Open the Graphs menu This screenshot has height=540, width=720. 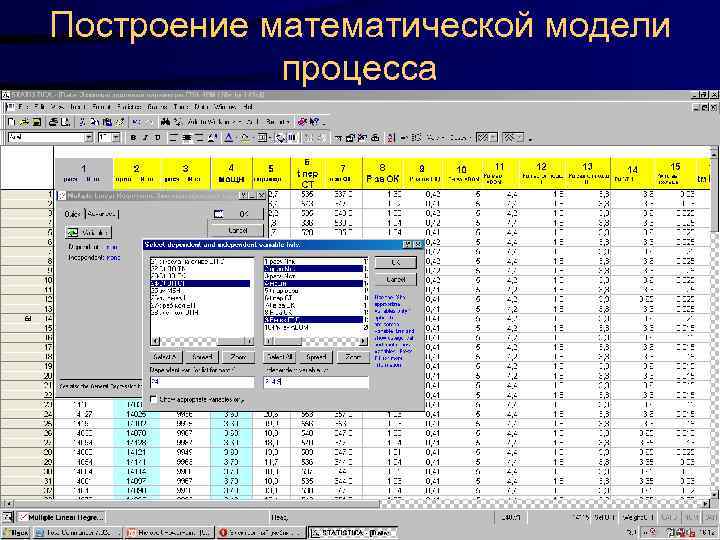[158, 107]
